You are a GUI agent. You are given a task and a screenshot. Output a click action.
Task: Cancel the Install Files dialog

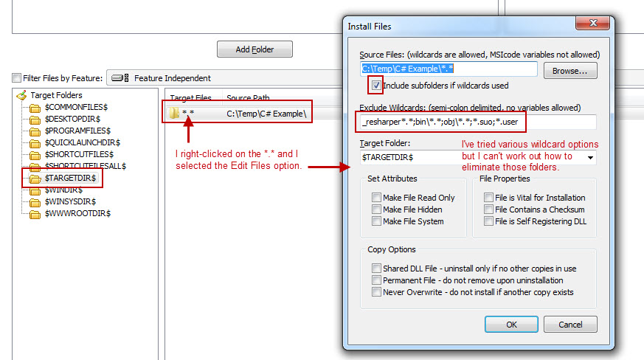[570, 325]
